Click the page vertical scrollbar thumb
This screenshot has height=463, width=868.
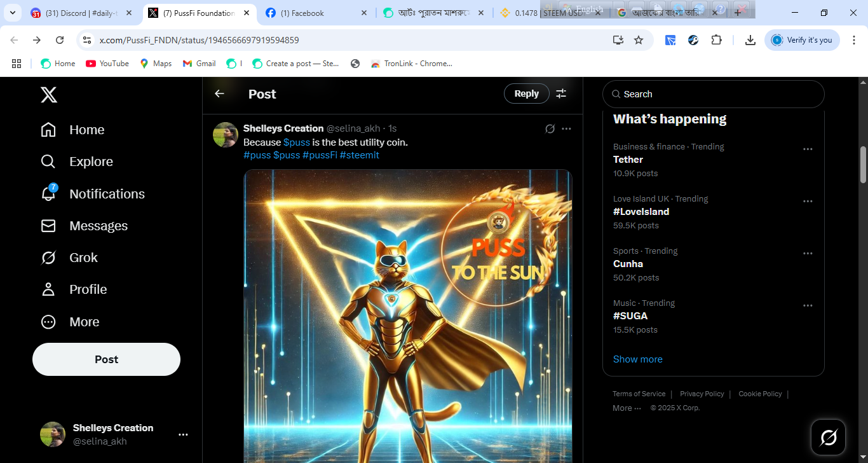863,165
